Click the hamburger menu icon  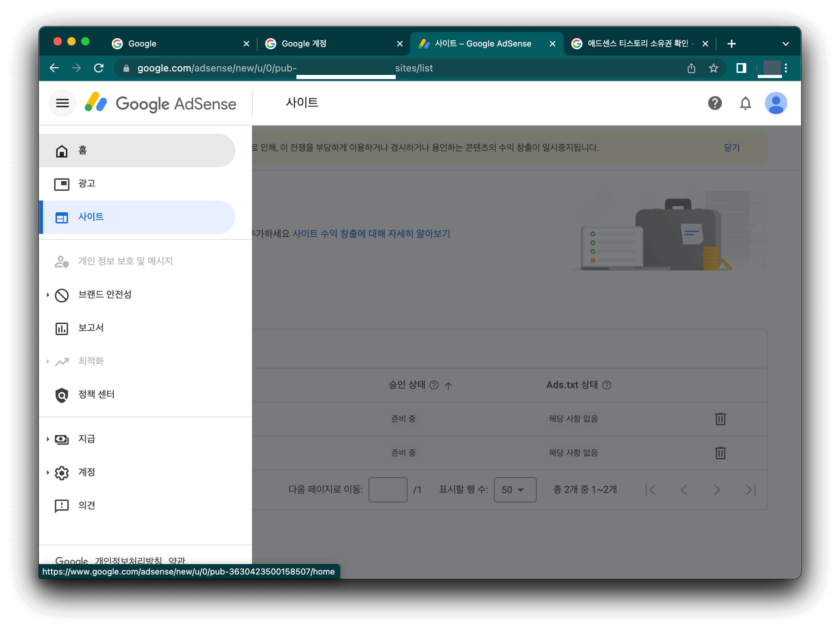click(62, 103)
